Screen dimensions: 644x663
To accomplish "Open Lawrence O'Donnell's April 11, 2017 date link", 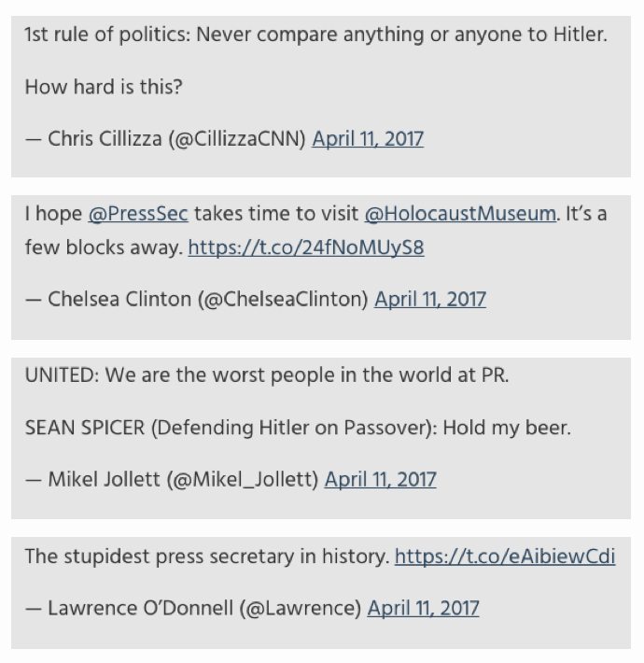I will click(423, 608).
